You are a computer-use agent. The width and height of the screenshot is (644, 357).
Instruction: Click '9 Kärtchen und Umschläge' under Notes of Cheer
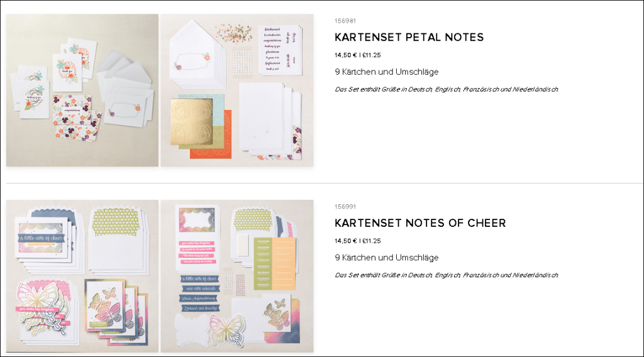[x=387, y=258]
